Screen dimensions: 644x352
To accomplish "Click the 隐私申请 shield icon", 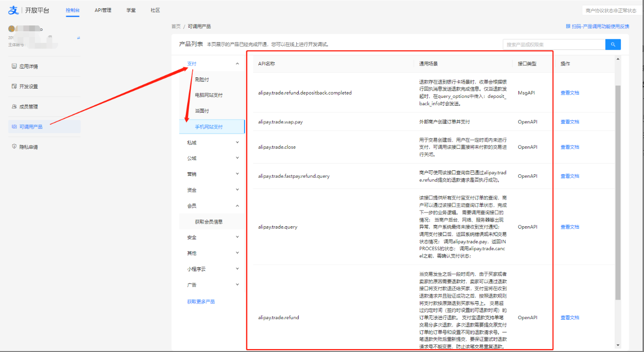I will 14,146.
